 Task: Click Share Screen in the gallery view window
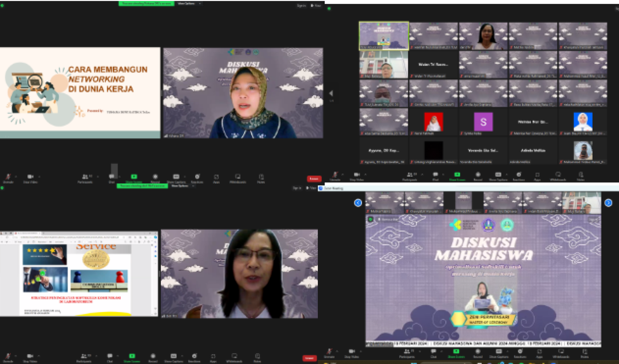[x=457, y=175]
